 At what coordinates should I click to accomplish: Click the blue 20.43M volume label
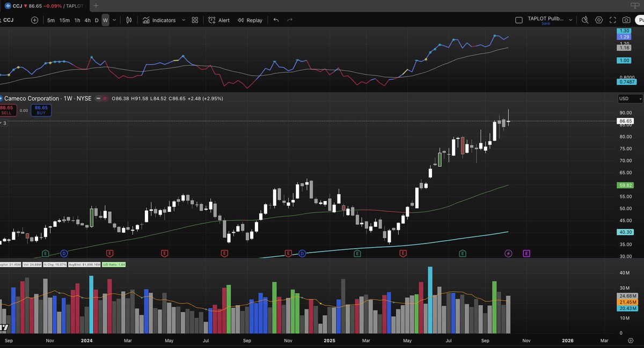tap(628, 309)
